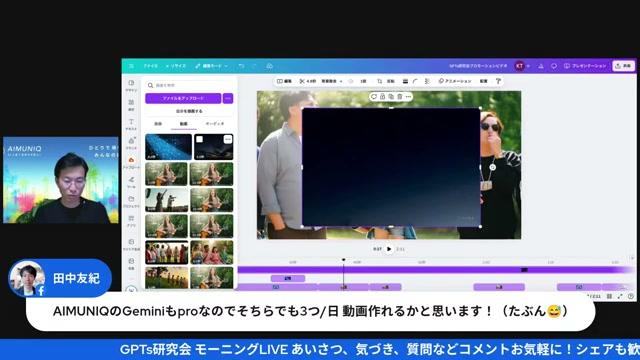Viewport: 640px width, 360px height.
Task: Open the プロジェクト folder sidebar panel
Action: pyautogui.click(x=131, y=201)
